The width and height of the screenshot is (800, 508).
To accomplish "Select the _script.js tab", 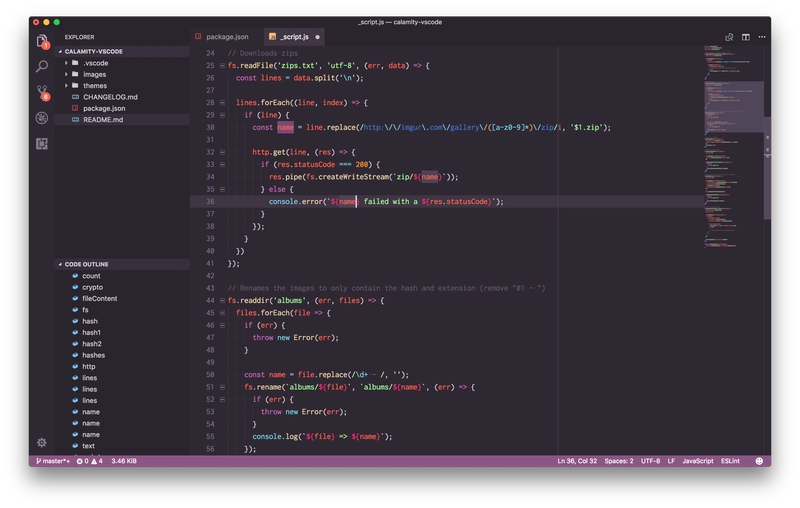I will [295, 37].
